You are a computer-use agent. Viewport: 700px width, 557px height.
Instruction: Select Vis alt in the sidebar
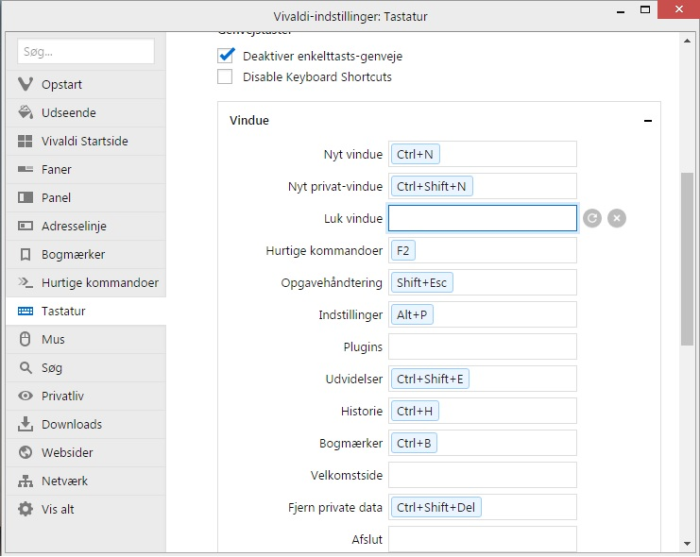(x=86, y=509)
